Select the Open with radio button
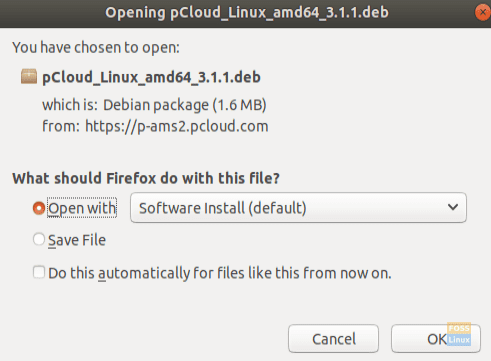 click(x=39, y=208)
